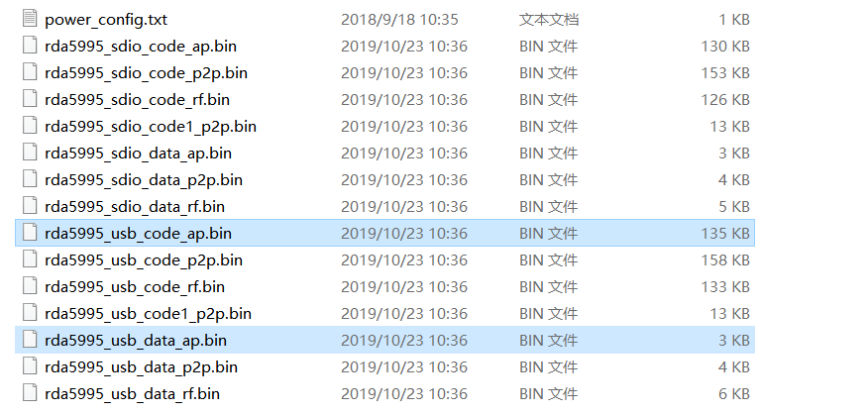Select file named rda5995_sdio_data_ap.bin
Image resolution: width=868 pixels, height=413 pixels.
(x=138, y=154)
